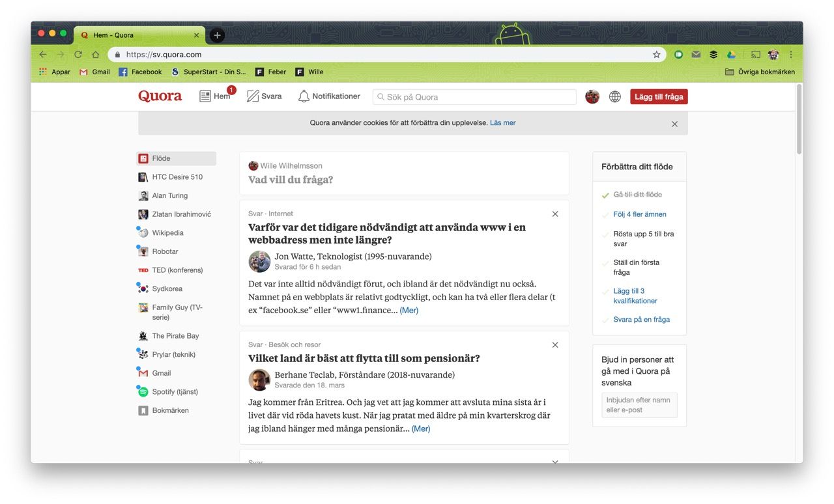Expand the www answer with (Mer)
The height and width of the screenshot is (504, 834).
(x=409, y=311)
